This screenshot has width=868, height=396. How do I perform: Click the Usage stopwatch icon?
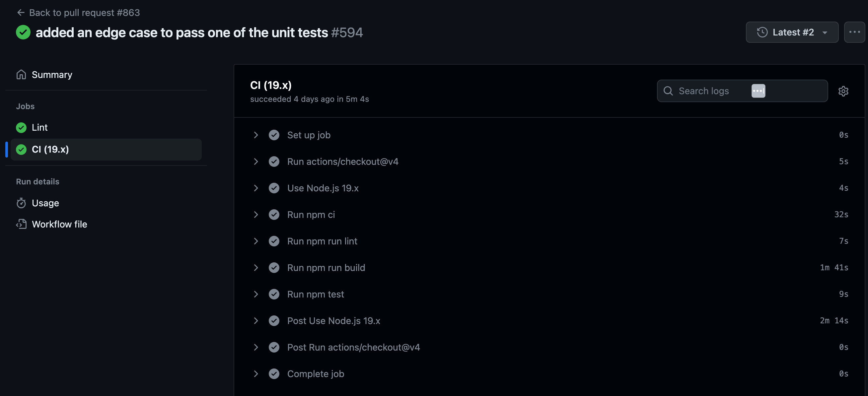(21, 203)
